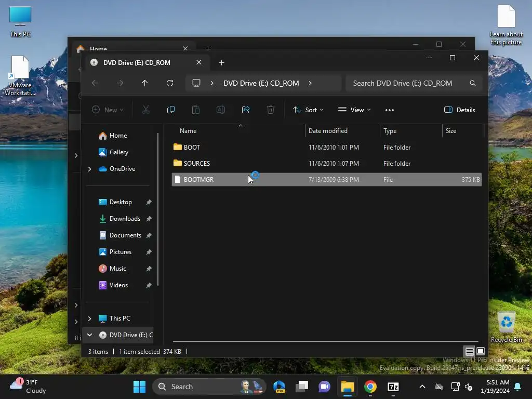Launch Google Chrome from taskbar
The width and height of the screenshot is (532, 399).
point(370,387)
